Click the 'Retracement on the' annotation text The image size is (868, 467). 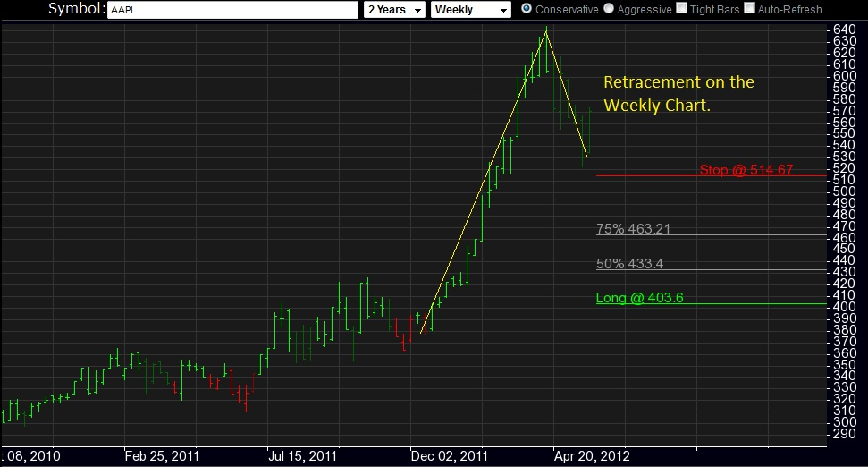(678, 82)
